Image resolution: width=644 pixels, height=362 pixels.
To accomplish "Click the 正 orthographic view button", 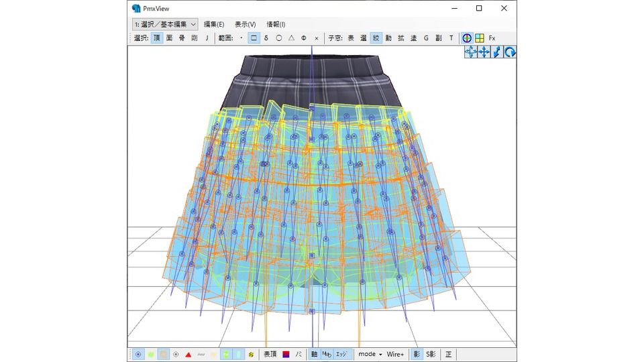I will pyautogui.click(x=448, y=354).
